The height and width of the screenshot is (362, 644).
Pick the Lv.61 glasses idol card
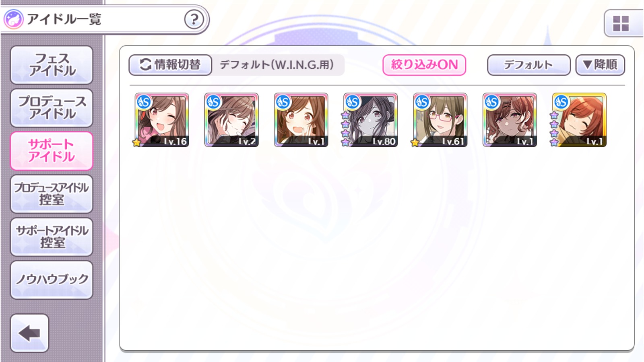point(440,120)
